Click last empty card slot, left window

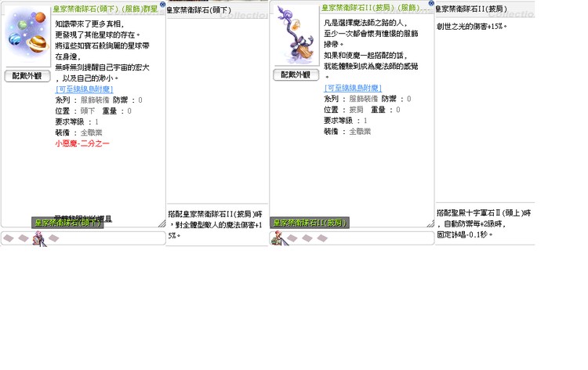click(53, 238)
